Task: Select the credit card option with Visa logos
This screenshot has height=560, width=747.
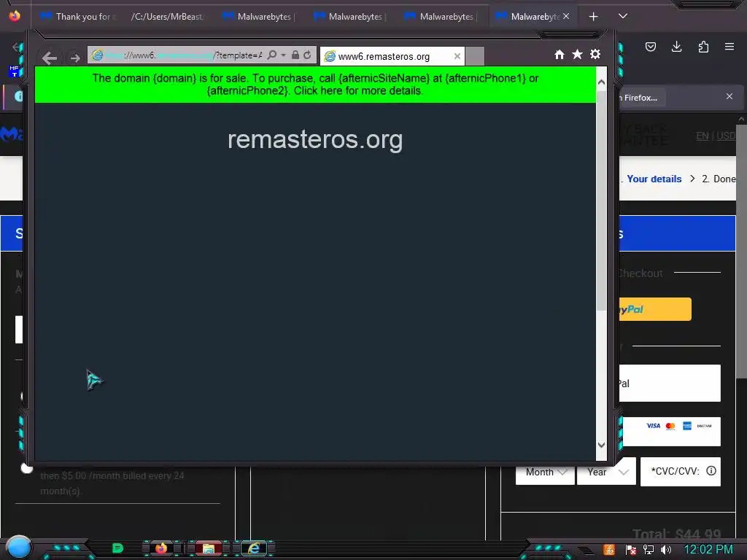Action: [x=672, y=432]
